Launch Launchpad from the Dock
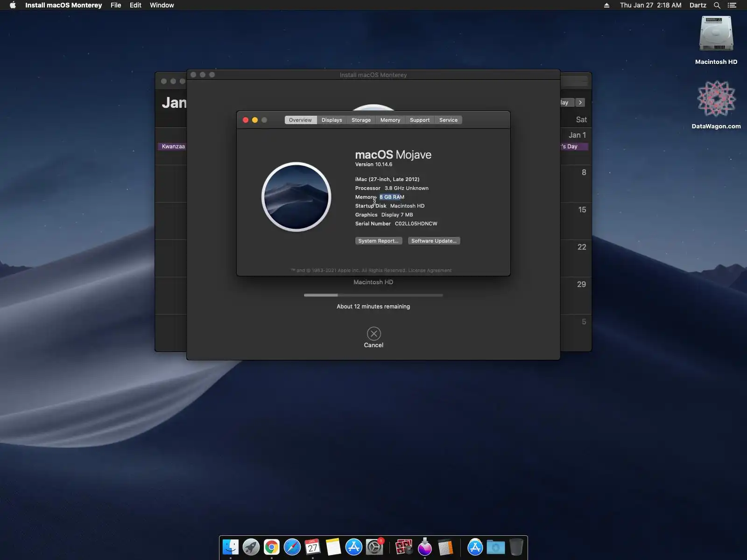The height and width of the screenshot is (560, 747). click(x=251, y=547)
